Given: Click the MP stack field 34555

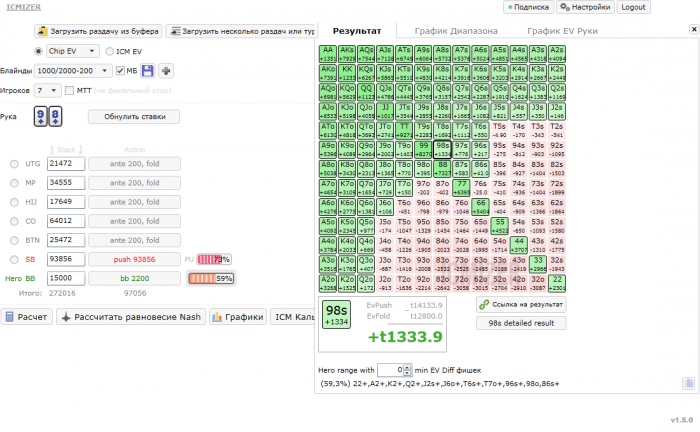Looking at the screenshot, I should point(66,183).
